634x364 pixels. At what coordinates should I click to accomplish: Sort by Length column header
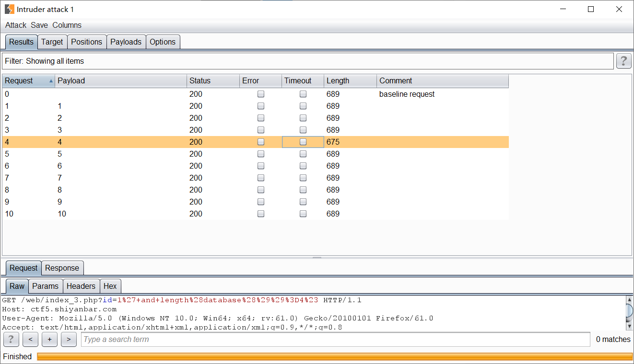pos(351,81)
